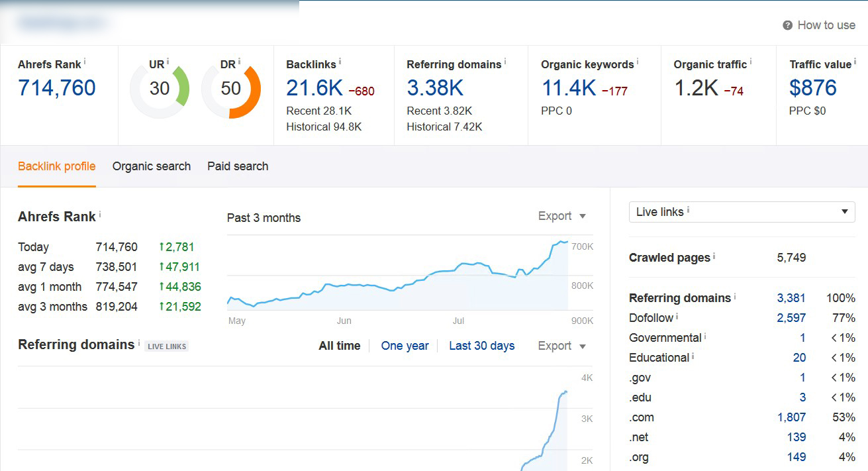
Task: Open the 11.4K organic keywords link
Action: 569,87
